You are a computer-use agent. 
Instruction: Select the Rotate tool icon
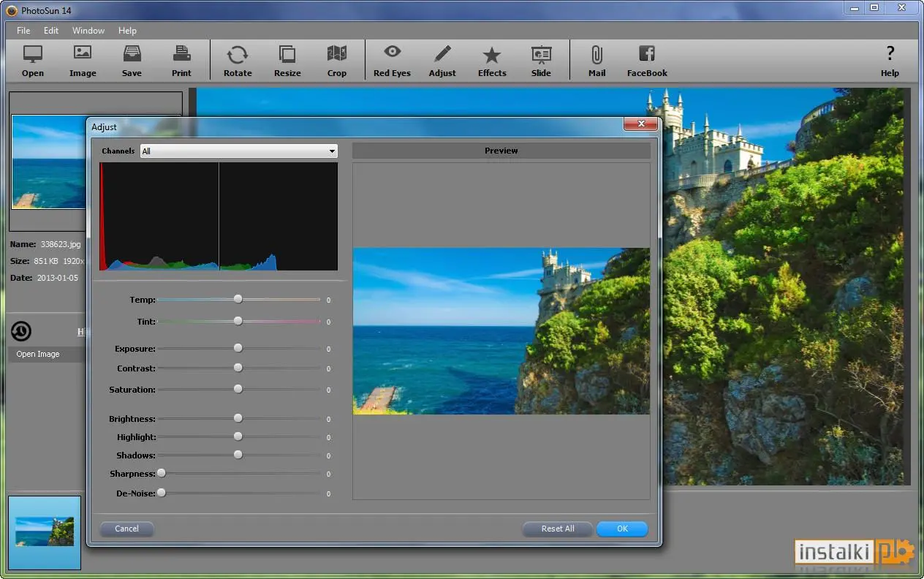pyautogui.click(x=238, y=54)
